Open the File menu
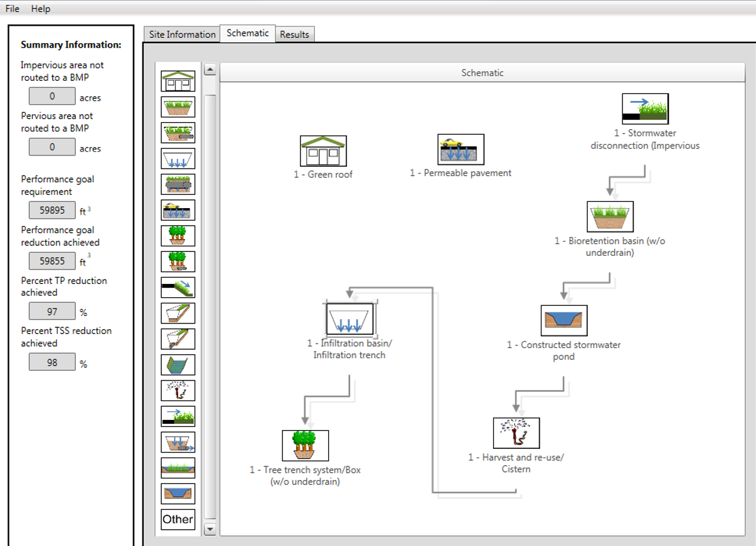756x546 pixels. (x=11, y=9)
